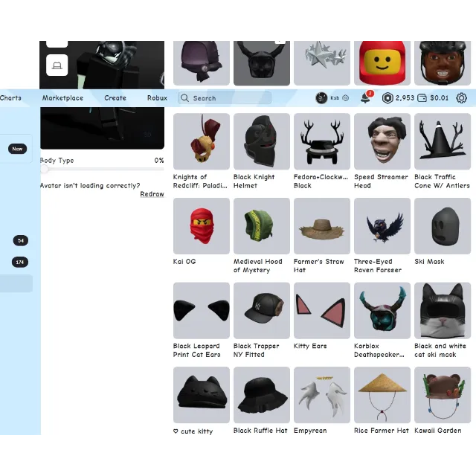Select Three-Eyed Raven Farseer item

tap(382, 226)
